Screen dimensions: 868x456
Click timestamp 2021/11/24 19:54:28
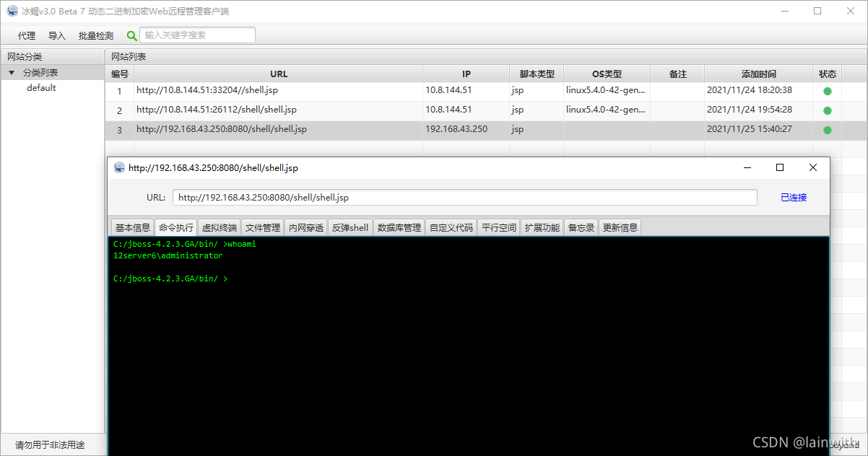point(750,110)
